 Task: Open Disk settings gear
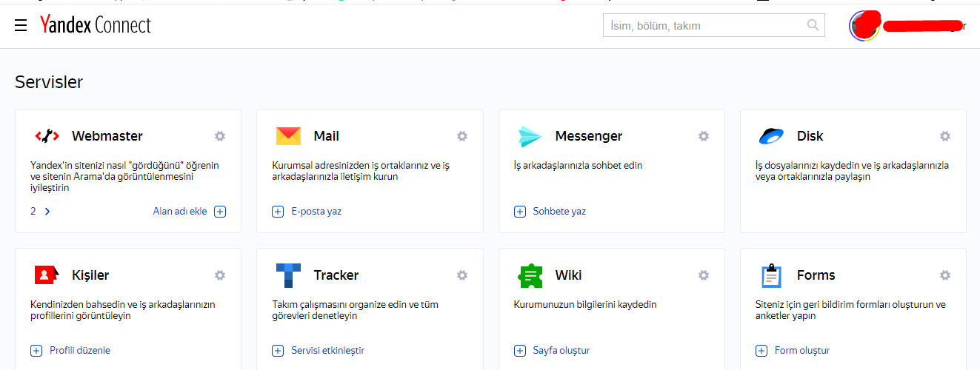coord(945,136)
